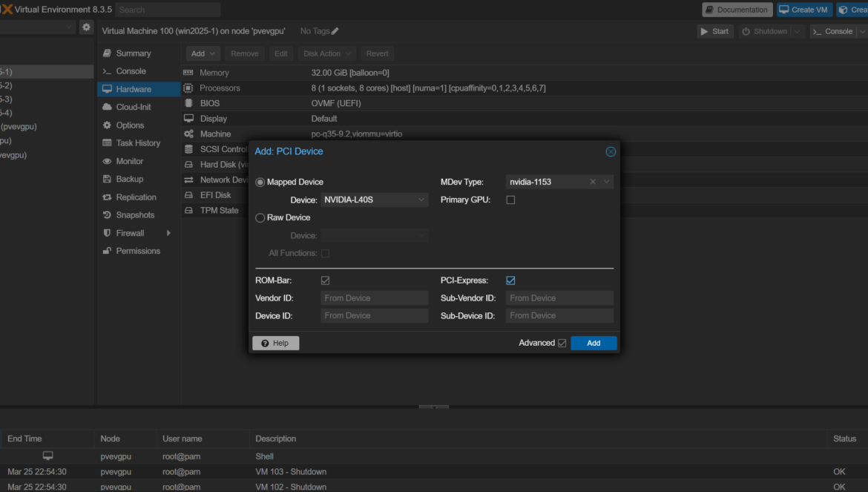This screenshot has height=492, width=868.
Task: Click the Proxmox logo icon
Action: pos(7,10)
